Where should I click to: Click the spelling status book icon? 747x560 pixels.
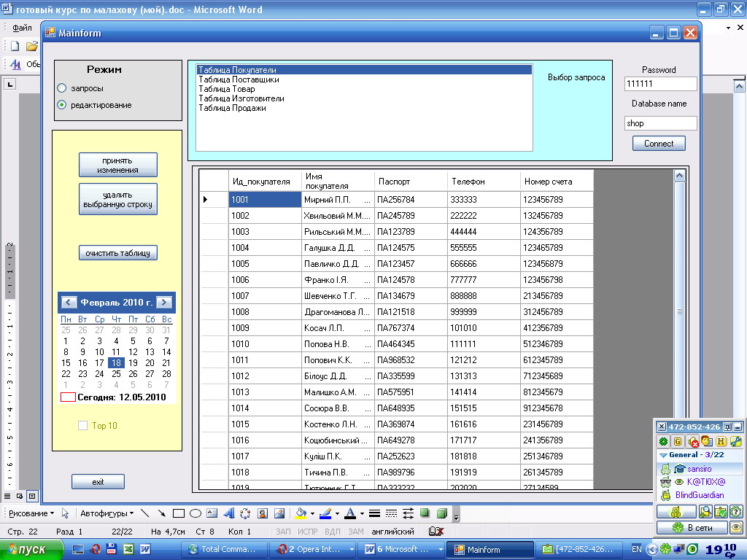pyautogui.click(x=436, y=532)
